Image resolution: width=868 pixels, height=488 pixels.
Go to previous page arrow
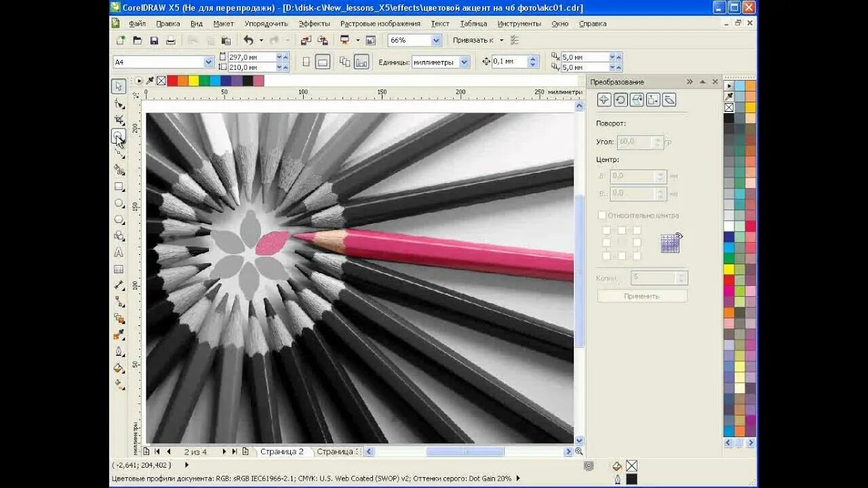point(169,451)
